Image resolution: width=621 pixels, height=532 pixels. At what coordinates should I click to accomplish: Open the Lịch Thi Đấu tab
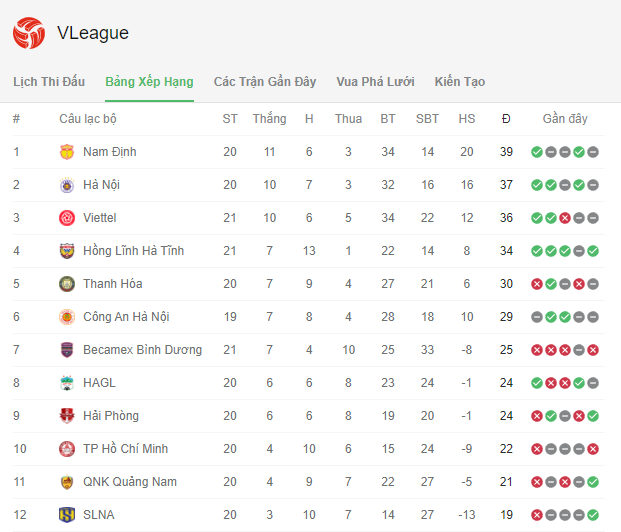(49, 82)
